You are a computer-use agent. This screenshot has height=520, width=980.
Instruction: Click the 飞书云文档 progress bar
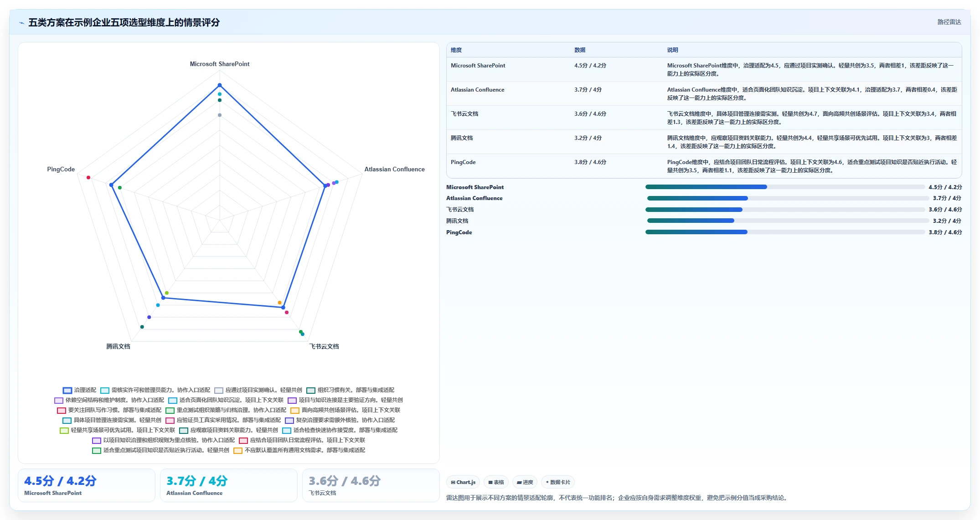pyautogui.click(x=785, y=210)
